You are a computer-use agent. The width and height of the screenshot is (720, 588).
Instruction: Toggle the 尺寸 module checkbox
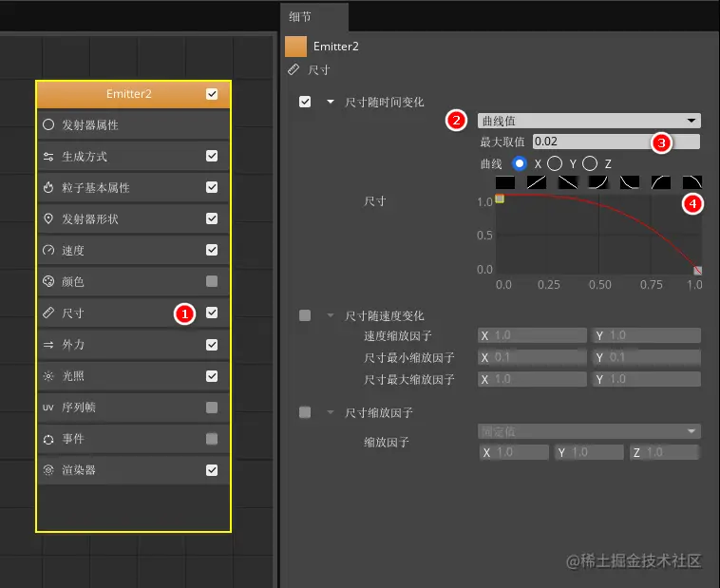(212, 313)
